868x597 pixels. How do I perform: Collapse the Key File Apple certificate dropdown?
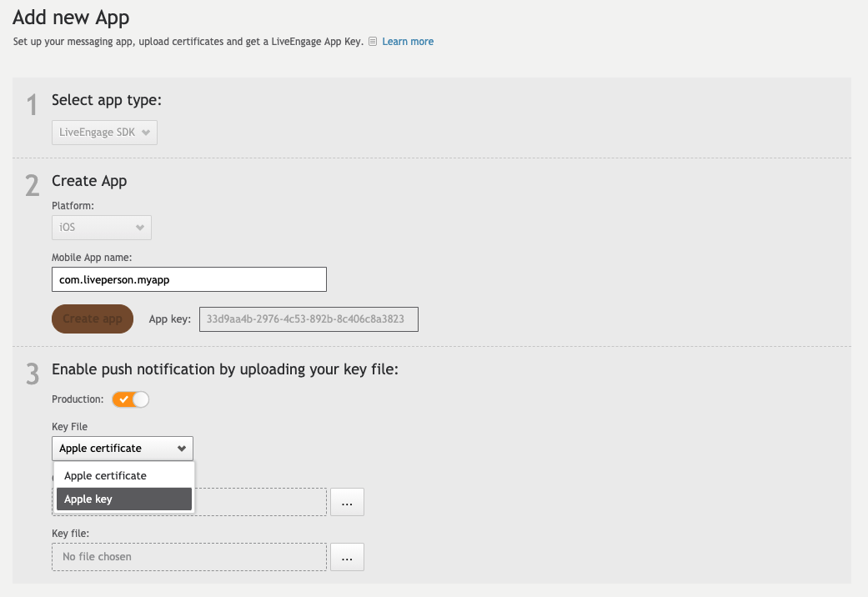pyautogui.click(x=123, y=449)
